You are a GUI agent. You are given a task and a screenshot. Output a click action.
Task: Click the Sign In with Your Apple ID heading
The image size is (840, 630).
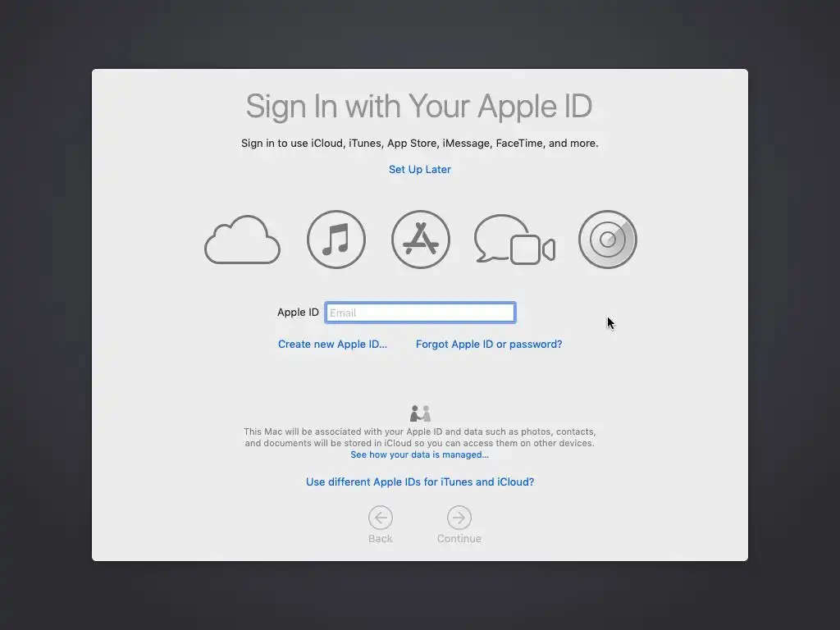(419, 106)
